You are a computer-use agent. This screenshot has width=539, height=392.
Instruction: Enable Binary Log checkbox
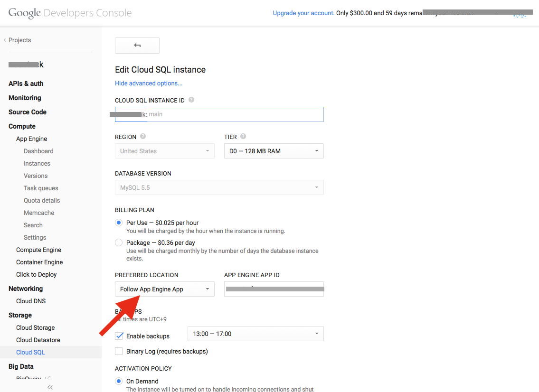tap(119, 352)
